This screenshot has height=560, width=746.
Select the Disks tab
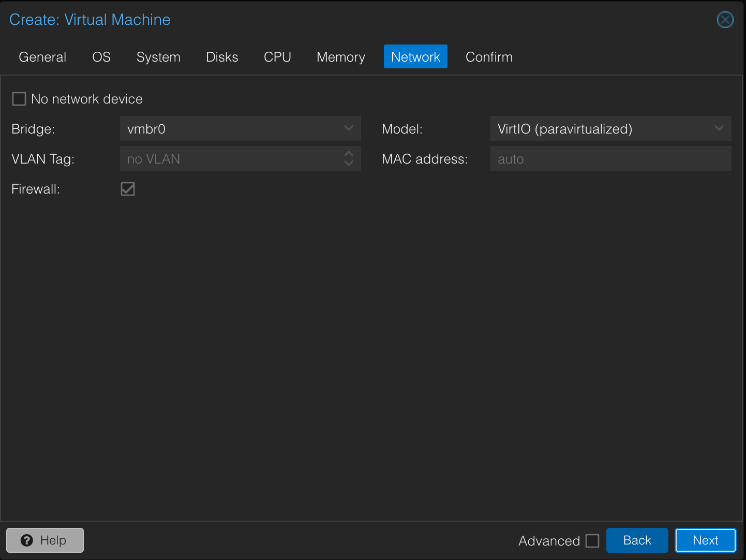click(x=222, y=57)
